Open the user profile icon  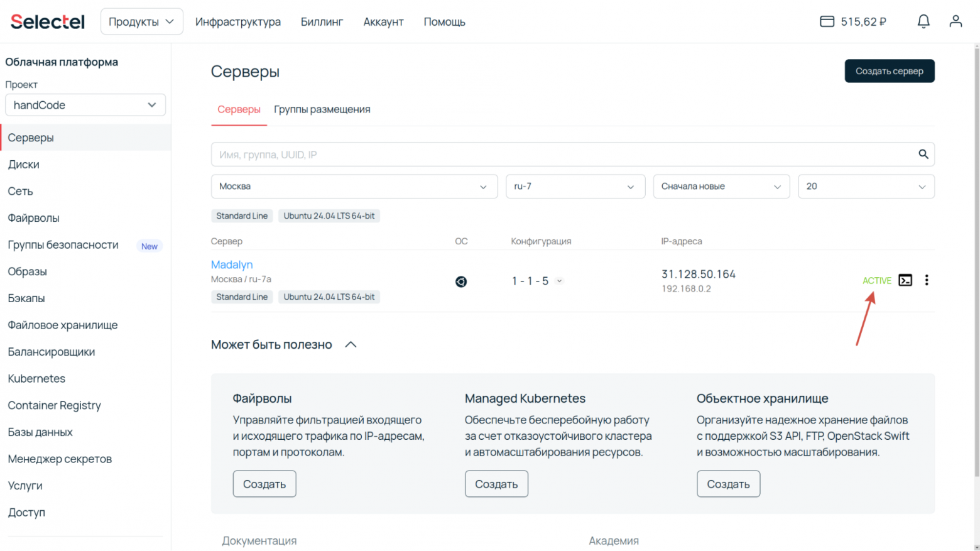[955, 22]
